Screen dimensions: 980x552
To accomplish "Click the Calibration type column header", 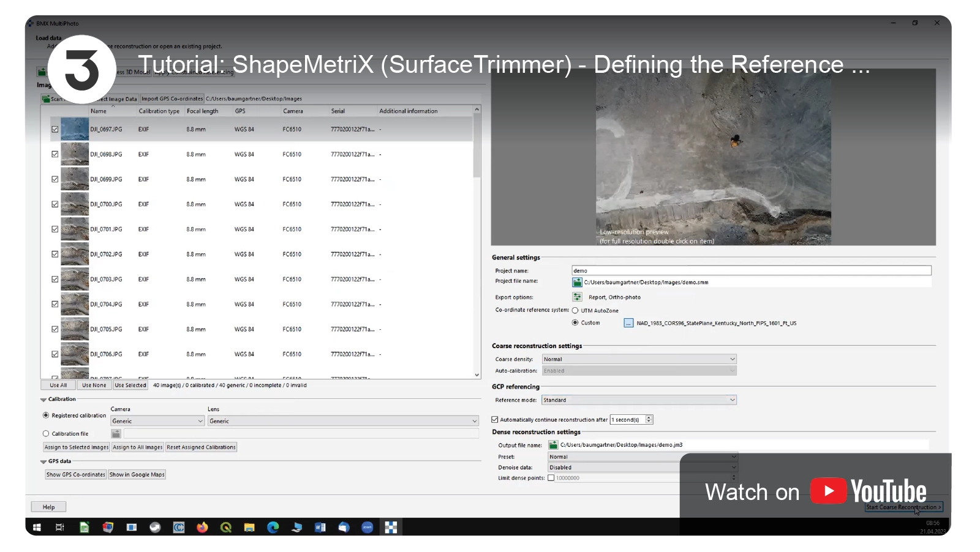I will point(159,111).
